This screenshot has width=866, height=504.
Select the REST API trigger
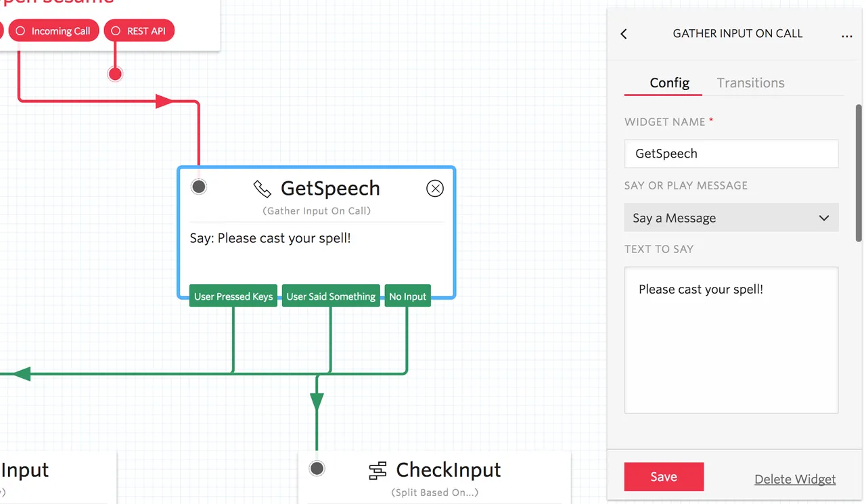tap(139, 31)
